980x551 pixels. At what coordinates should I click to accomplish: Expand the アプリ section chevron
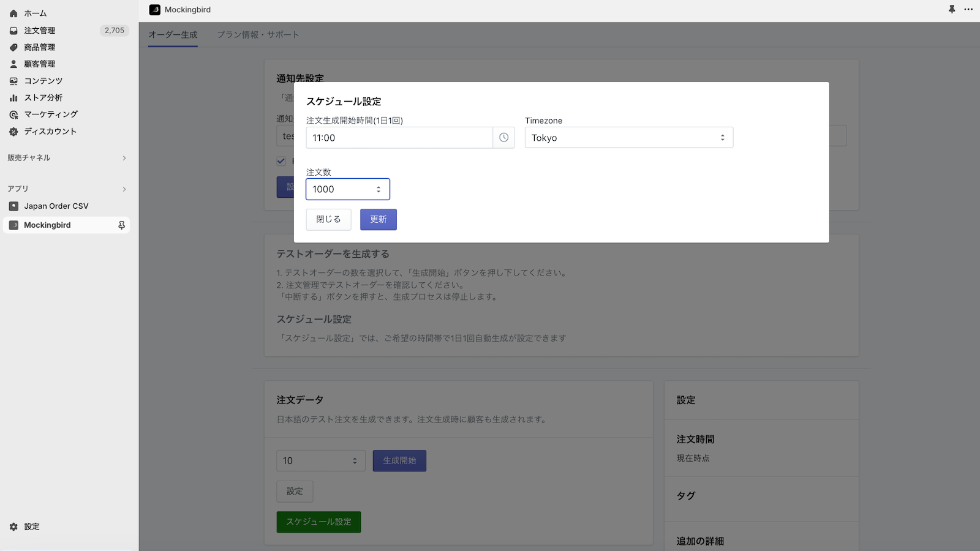pos(124,189)
